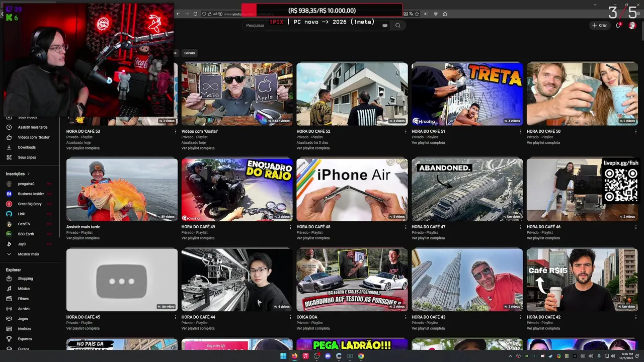Click the Criar button
Image resolution: width=644 pixels, height=362 pixels.
(600, 25)
